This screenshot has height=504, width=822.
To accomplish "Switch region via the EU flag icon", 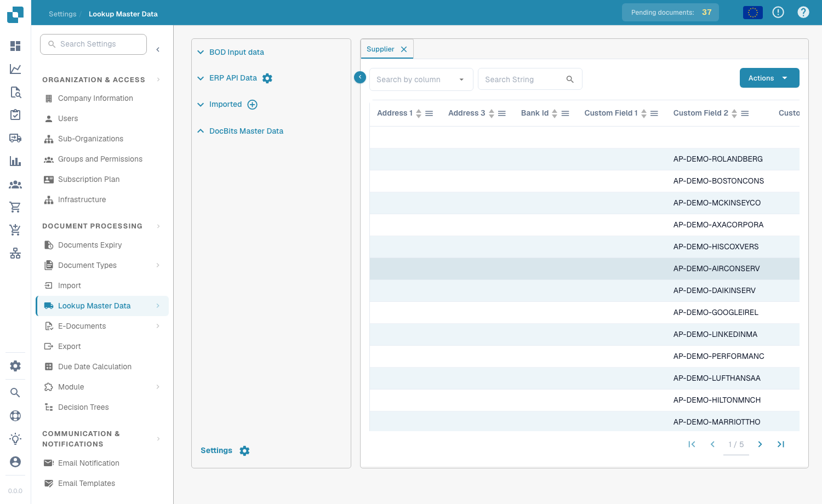I will point(753,12).
